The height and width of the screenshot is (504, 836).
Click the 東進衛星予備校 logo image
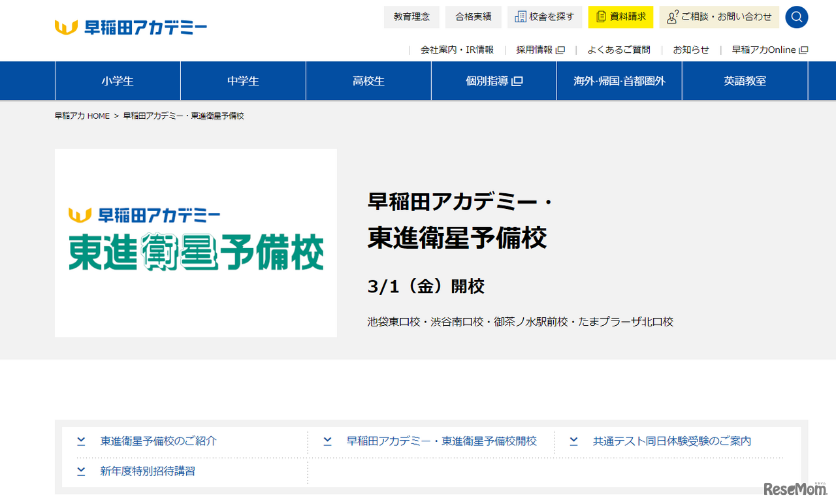[x=195, y=242]
